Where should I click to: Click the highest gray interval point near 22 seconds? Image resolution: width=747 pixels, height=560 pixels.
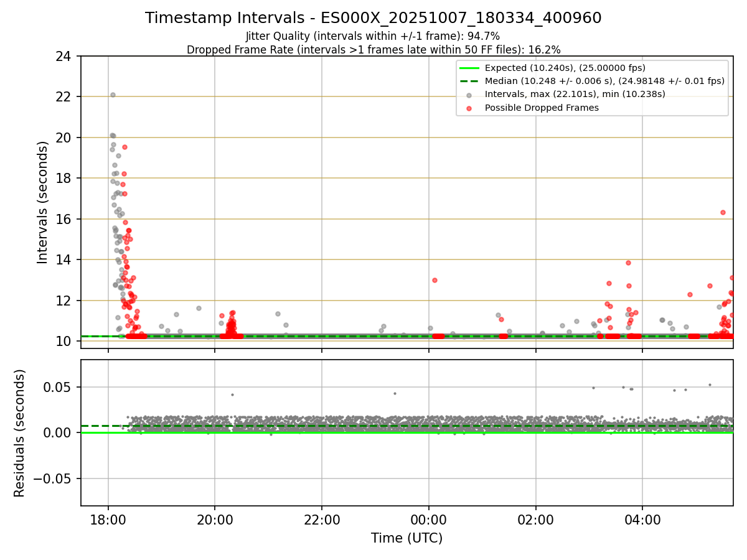click(113, 95)
